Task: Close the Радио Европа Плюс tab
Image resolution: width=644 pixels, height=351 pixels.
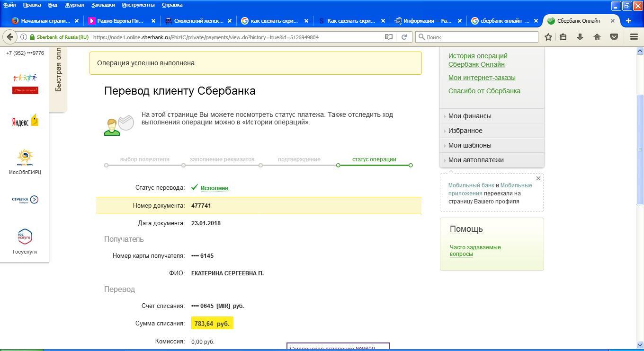Action: click(x=153, y=21)
